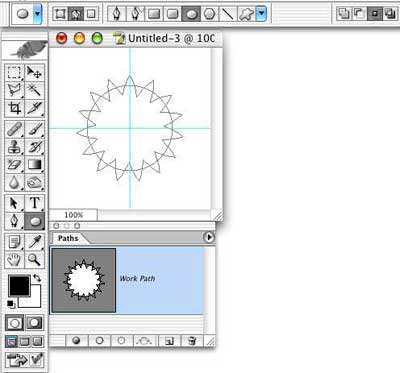This screenshot has width=400, height=373.
Task: Select the Pen tool in toolbox
Action: [15, 221]
